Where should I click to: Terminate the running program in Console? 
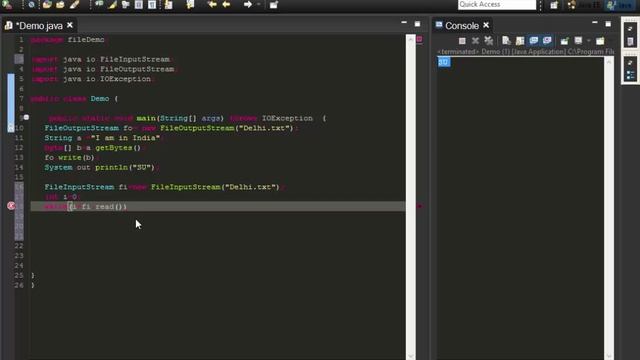tap(462, 40)
